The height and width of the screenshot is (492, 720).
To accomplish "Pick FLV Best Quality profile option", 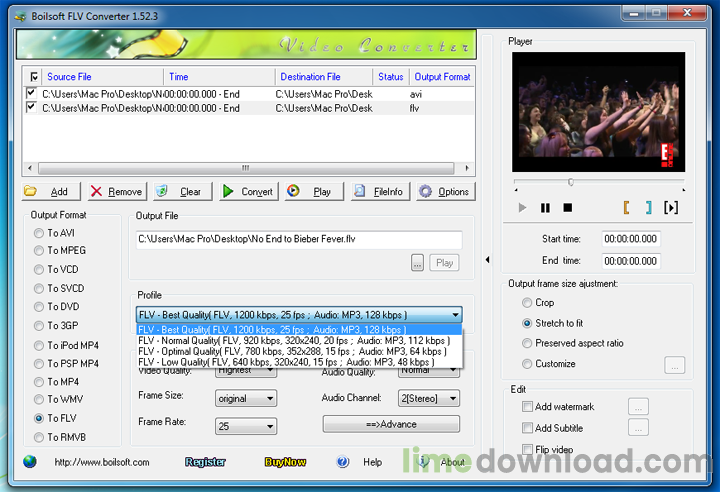I will pos(299,329).
